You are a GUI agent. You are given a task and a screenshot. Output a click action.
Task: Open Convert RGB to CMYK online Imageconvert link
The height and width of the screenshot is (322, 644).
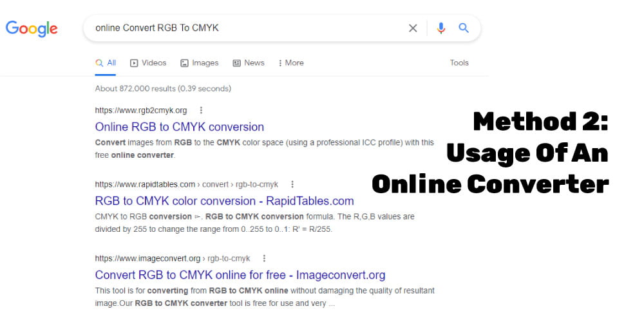(240, 275)
